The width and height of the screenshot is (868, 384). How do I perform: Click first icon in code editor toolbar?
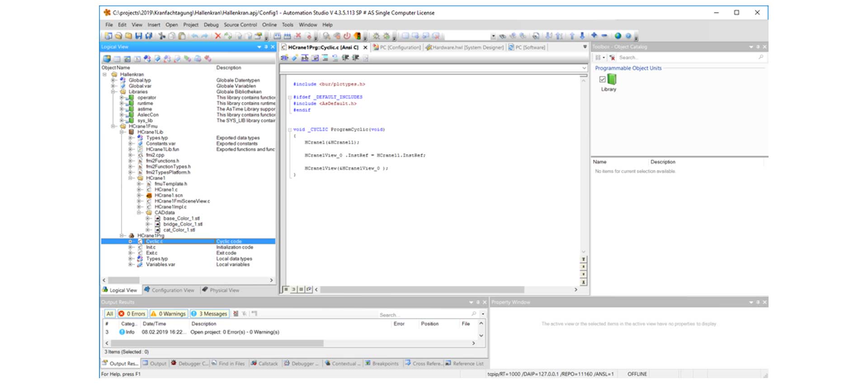pyautogui.click(x=284, y=58)
